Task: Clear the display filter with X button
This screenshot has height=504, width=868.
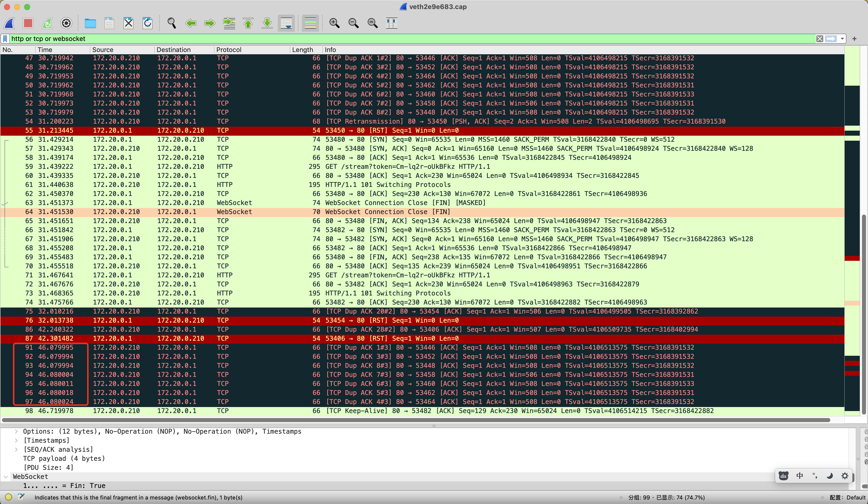Action: point(820,39)
